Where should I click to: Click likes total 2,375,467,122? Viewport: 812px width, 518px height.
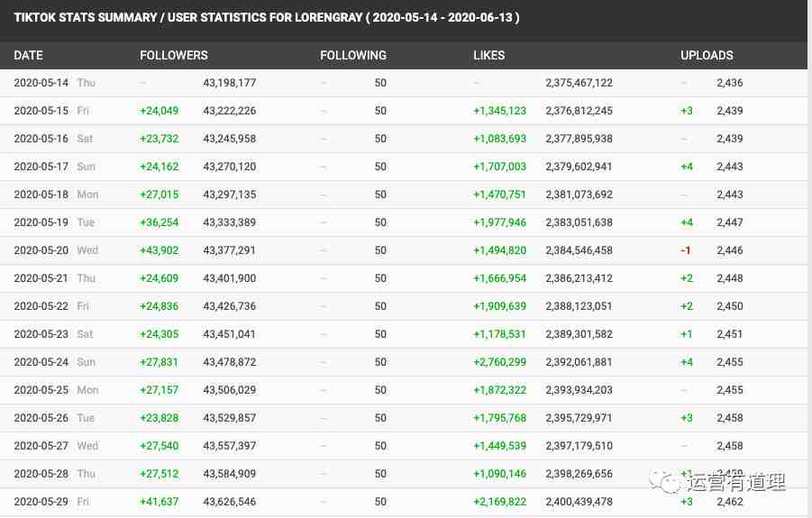[x=579, y=83]
